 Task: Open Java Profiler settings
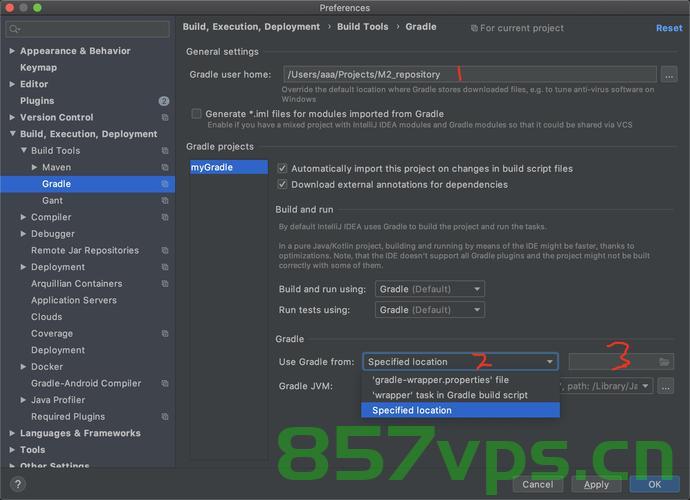pyautogui.click(x=58, y=400)
